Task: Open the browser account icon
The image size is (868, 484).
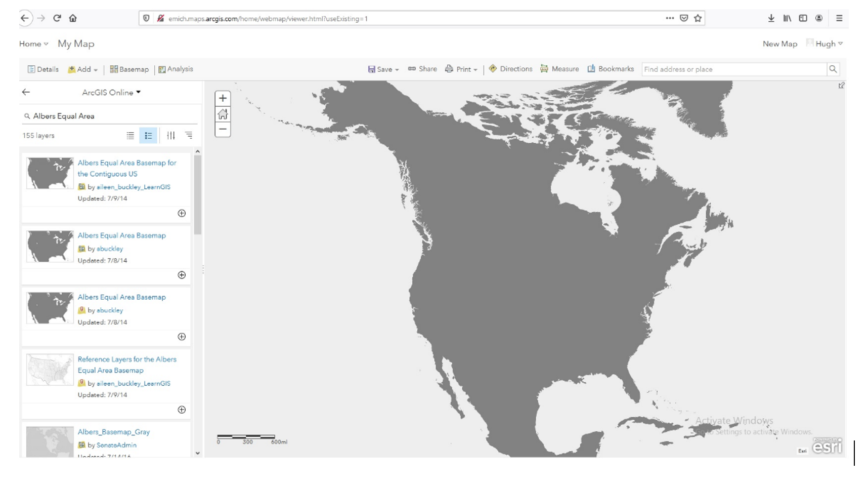Action: click(x=819, y=18)
